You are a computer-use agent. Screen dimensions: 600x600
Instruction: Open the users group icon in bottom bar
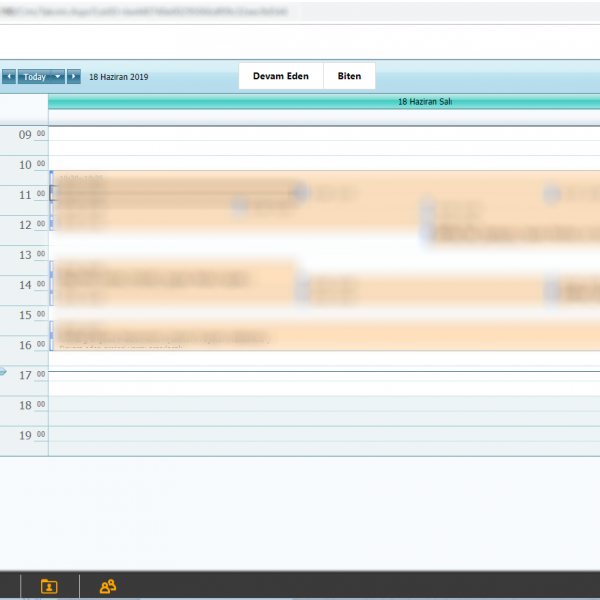(108, 587)
